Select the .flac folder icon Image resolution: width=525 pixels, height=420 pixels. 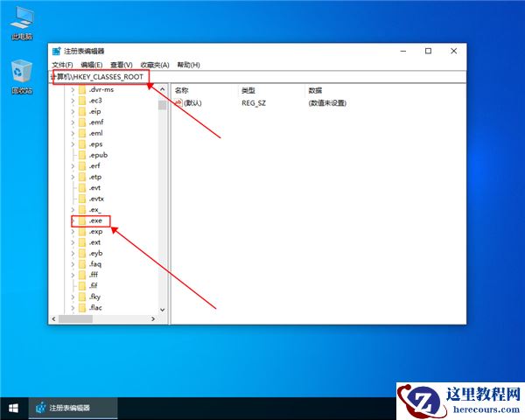[x=82, y=308]
